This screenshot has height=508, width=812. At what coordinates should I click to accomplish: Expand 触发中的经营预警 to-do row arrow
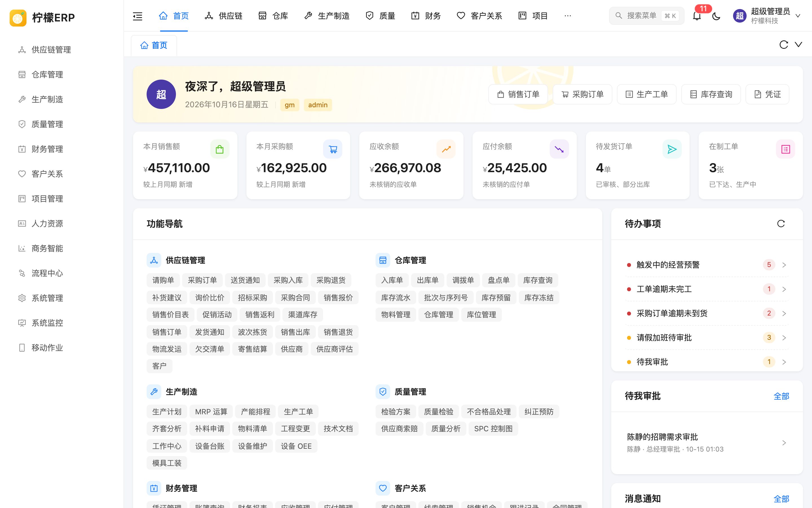(x=784, y=265)
